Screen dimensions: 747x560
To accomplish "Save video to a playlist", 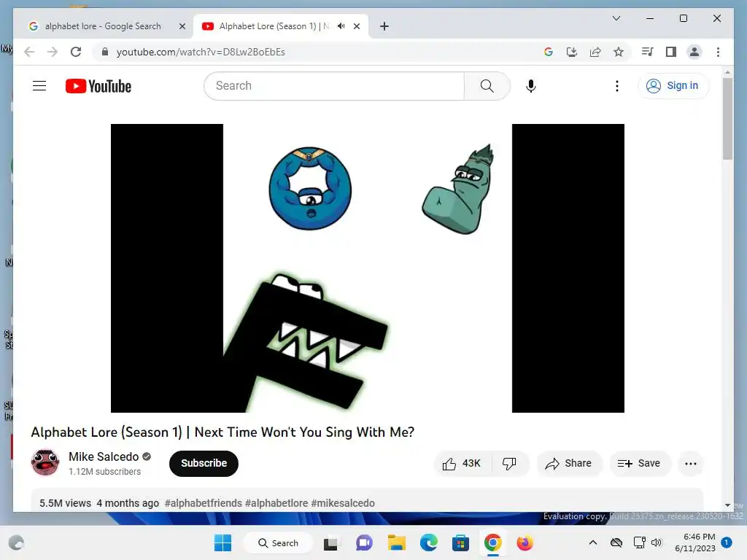I will 639,463.
